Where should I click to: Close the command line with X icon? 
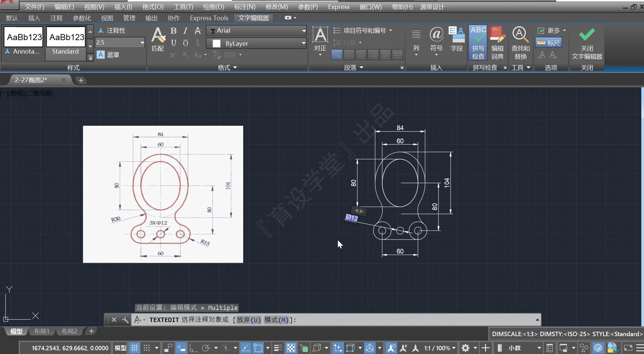pos(114,320)
